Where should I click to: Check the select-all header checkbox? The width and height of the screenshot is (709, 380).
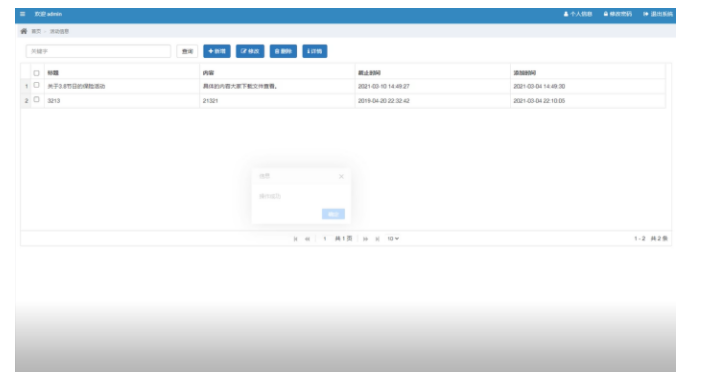(x=37, y=73)
